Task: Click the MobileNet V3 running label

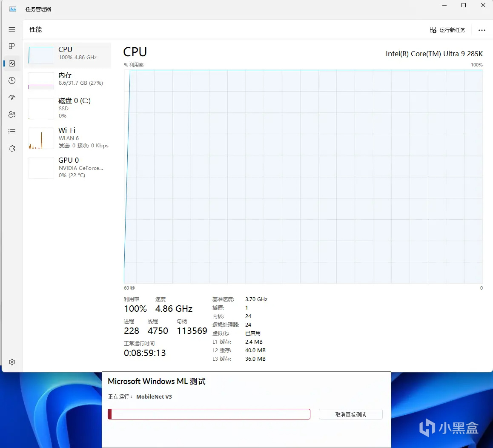Action: (x=154, y=397)
